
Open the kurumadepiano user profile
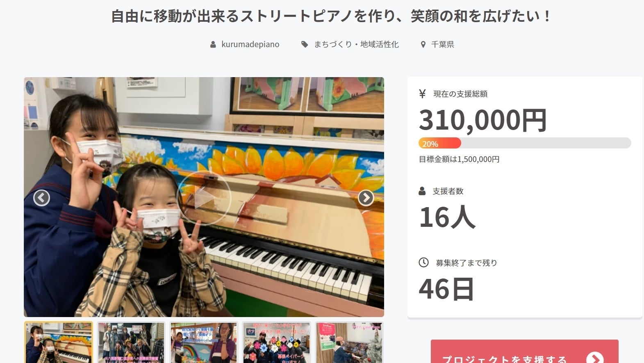pyautogui.click(x=250, y=44)
